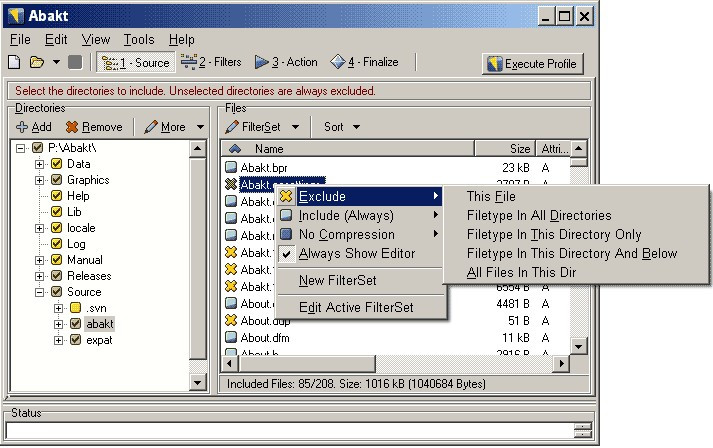The width and height of the screenshot is (713, 448).
Task: Expand the .svn folder node
Action: click(59, 308)
